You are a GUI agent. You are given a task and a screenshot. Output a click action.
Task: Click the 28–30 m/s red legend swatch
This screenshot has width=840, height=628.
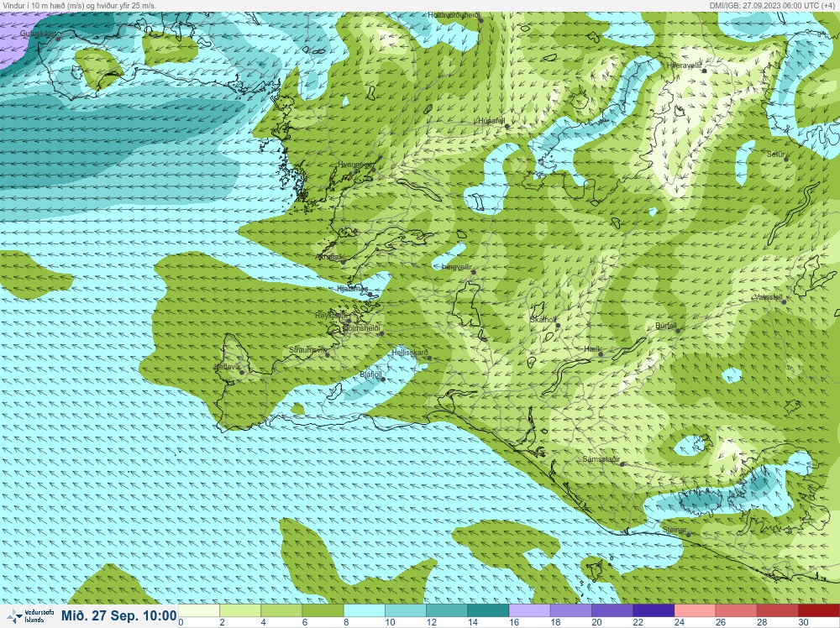776,611
